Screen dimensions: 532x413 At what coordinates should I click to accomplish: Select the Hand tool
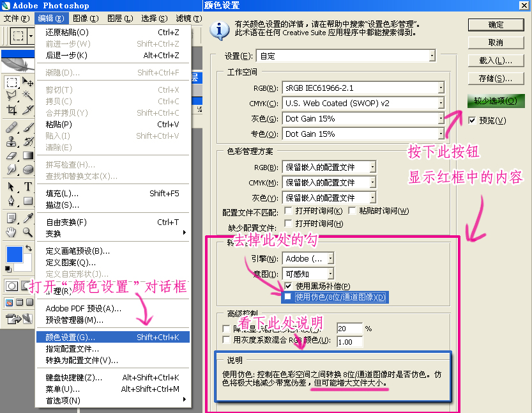pyautogui.click(x=11, y=232)
